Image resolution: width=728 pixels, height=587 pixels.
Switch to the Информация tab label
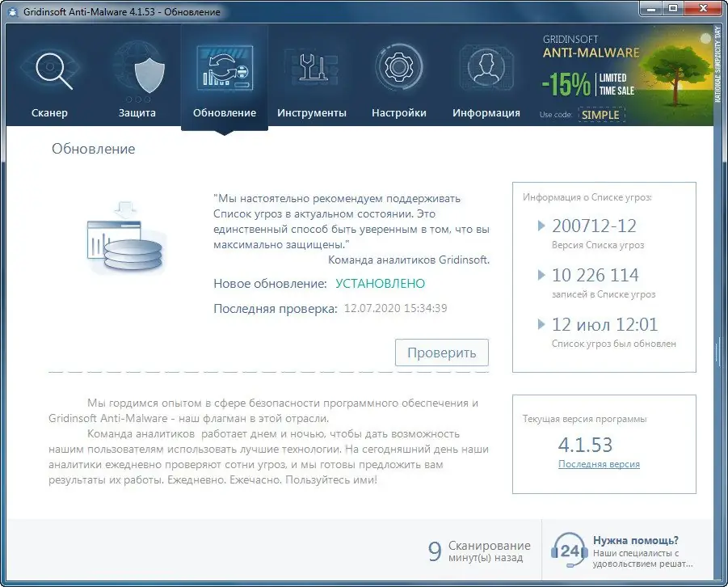[x=486, y=113]
